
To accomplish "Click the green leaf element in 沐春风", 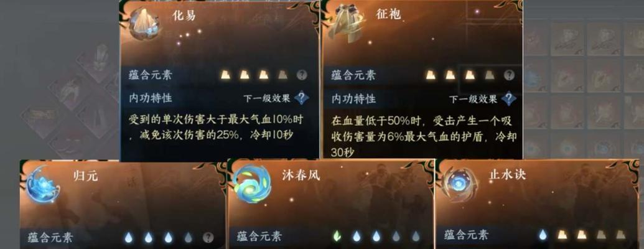I will point(337,236).
